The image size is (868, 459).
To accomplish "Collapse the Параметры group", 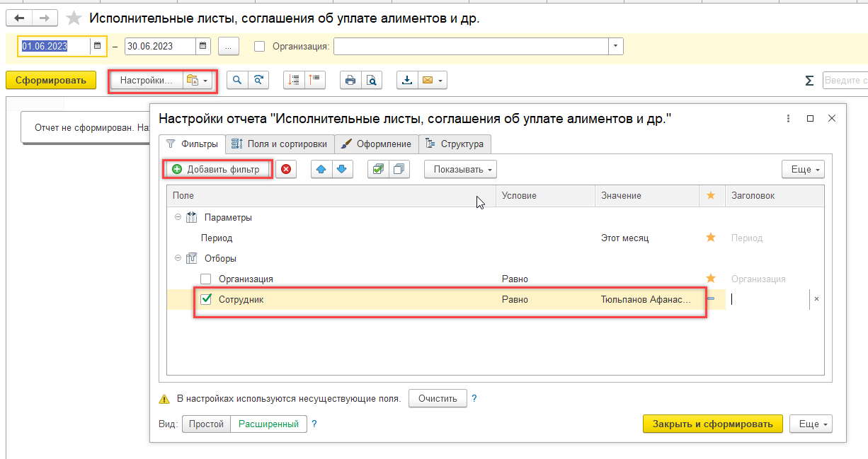I will click(x=178, y=217).
